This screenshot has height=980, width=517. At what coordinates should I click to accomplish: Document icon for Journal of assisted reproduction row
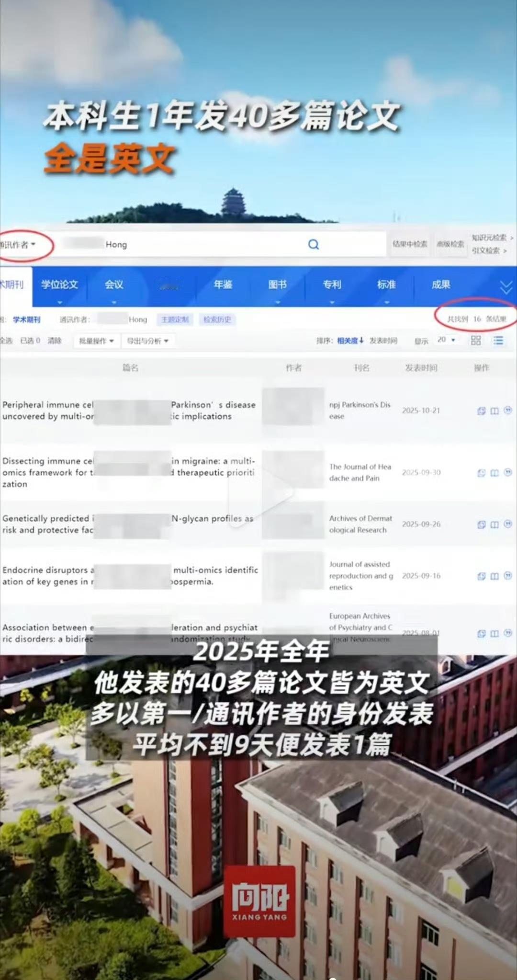point(482,576)
